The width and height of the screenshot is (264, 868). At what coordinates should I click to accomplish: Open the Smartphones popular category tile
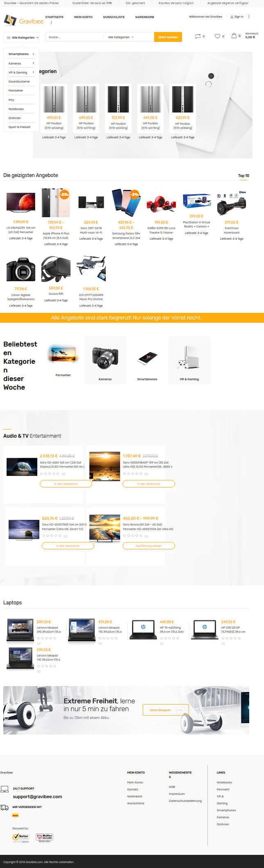click(x=147, y=360)
